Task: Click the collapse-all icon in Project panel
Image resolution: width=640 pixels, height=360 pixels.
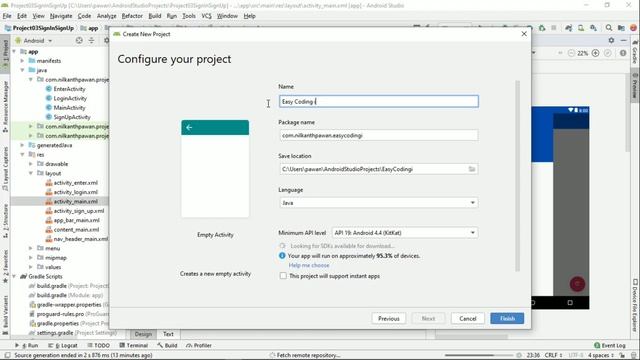Action: pos(91,40)
